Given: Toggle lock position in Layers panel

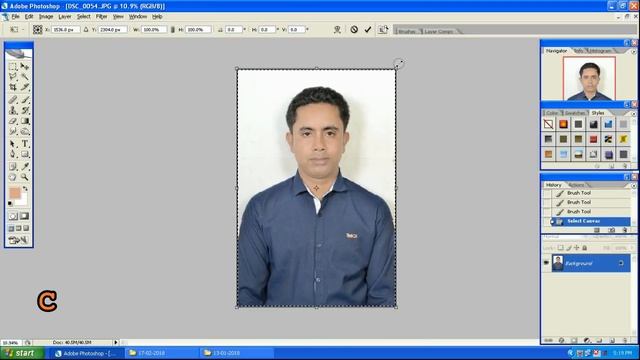Looking at the screenshot, I should point(576,248).
